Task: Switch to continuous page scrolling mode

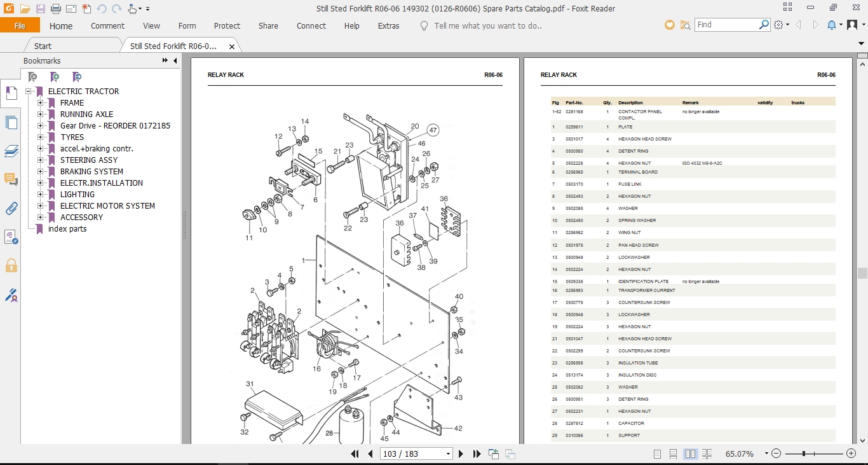Action: click(x=672, y=454)
